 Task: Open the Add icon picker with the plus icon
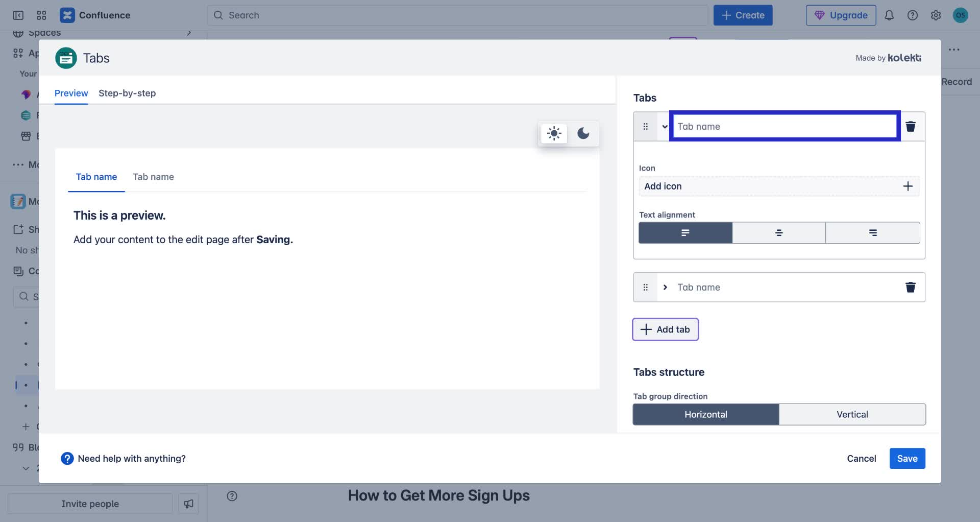click(x=908, y=186)
